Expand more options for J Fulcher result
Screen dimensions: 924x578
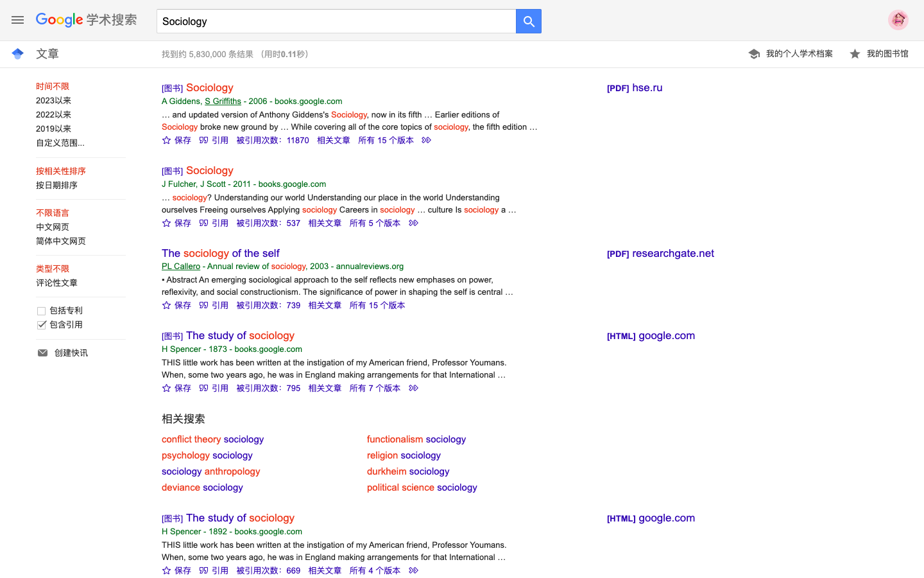tap(413, 223)
